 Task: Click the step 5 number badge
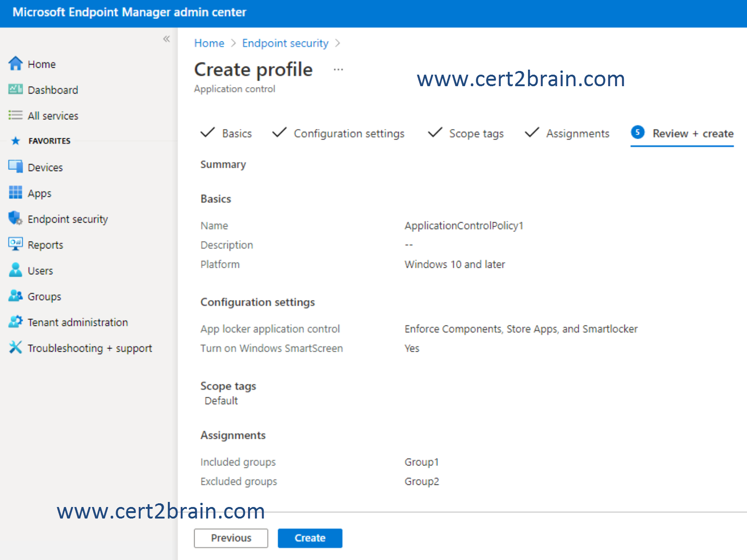coord(638,133)
